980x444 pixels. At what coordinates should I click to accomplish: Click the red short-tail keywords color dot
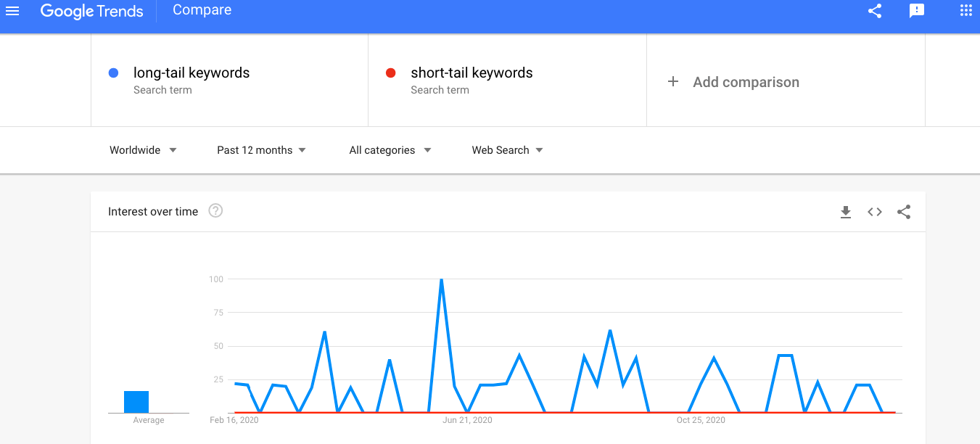(x=390, y=73)
